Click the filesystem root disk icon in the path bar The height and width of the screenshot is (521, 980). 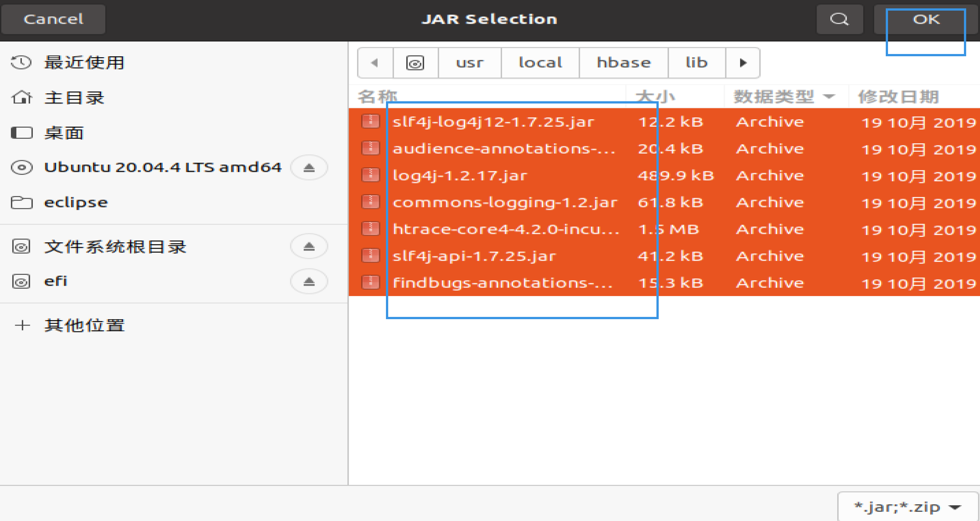pyautogui.click(x=415, y=63)
